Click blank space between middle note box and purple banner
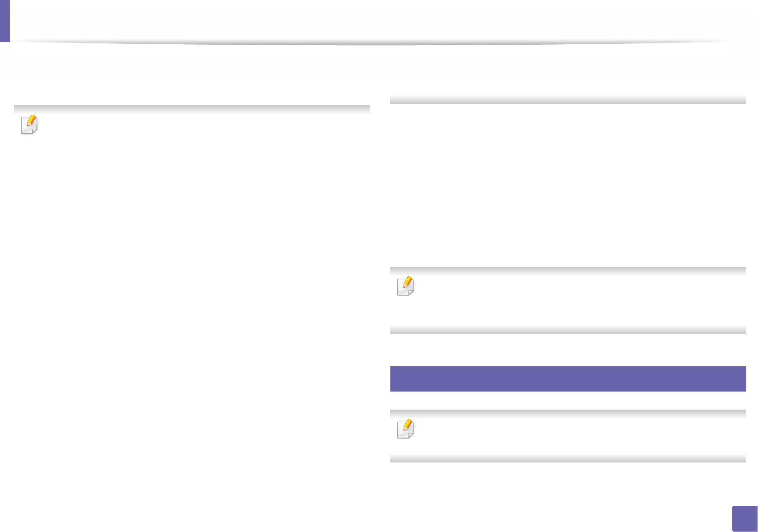758x532 pixels. pyautogui.click(x=567, y=350)
